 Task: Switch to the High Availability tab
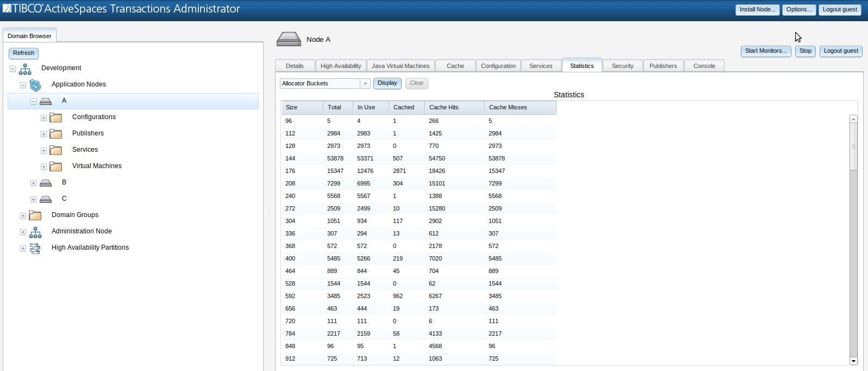[x=341, y=66]
